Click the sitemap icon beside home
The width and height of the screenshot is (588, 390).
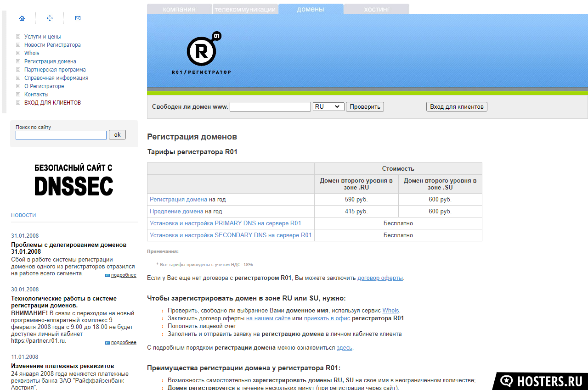click(x=50, y=18)
